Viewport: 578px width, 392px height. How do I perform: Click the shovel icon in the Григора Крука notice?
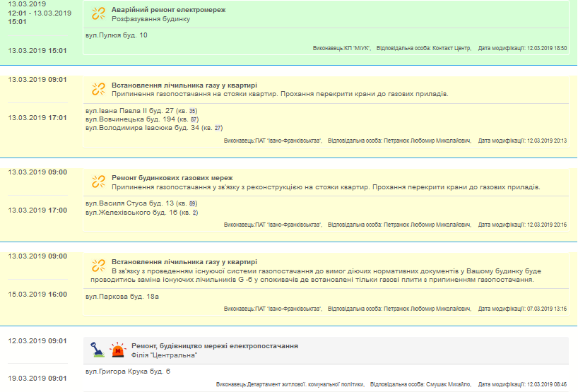point(98,350)
